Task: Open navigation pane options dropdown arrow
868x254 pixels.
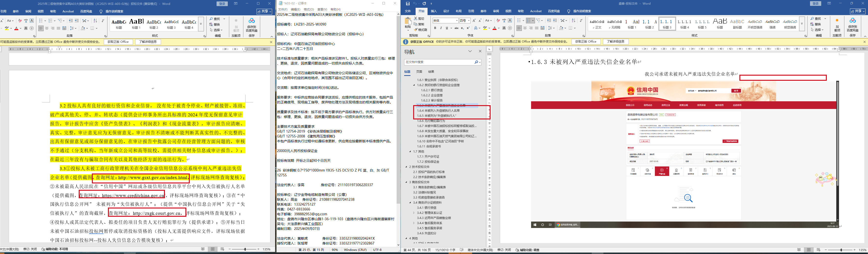Action: (x=470, y=51)
